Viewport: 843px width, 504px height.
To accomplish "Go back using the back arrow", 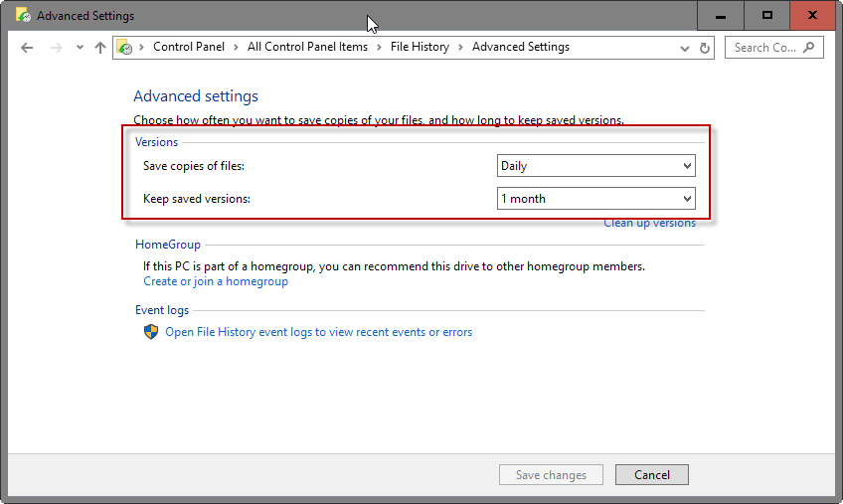I will (27, 48).
